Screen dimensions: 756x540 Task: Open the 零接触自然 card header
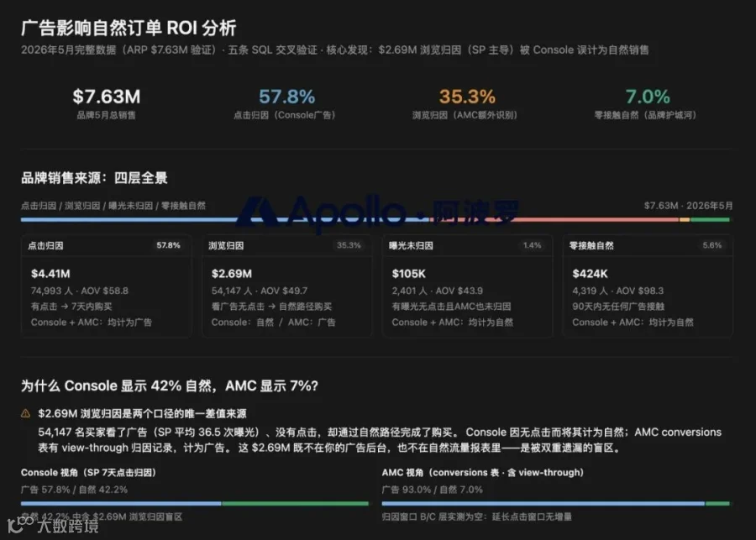[x=648, y=245]
